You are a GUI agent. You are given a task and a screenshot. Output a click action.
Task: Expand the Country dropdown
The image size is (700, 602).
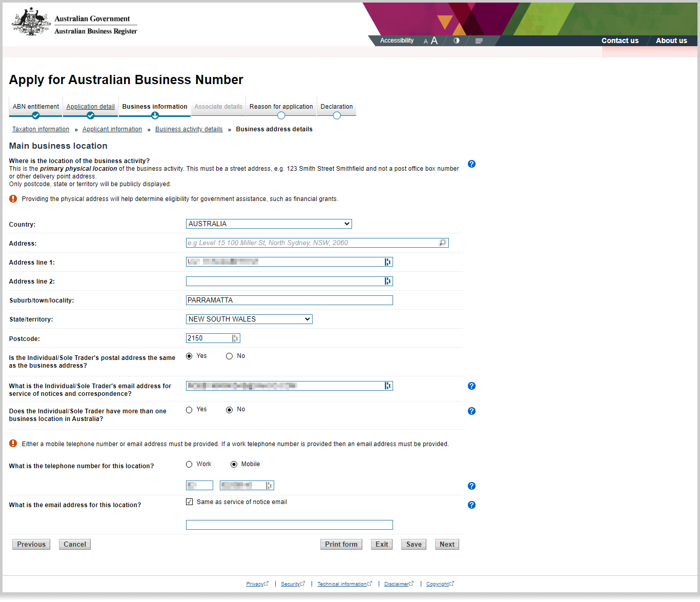(x=269, y=224)
